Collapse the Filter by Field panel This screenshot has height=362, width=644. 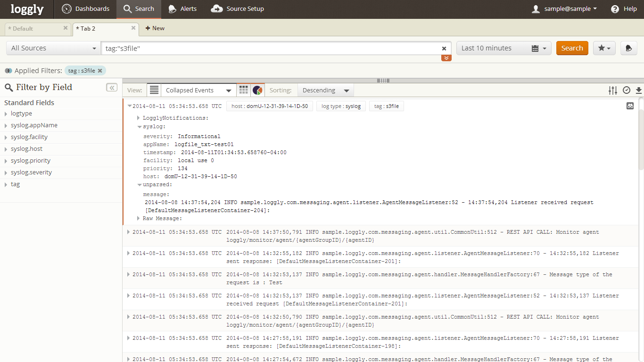click(x=112, y=87)
